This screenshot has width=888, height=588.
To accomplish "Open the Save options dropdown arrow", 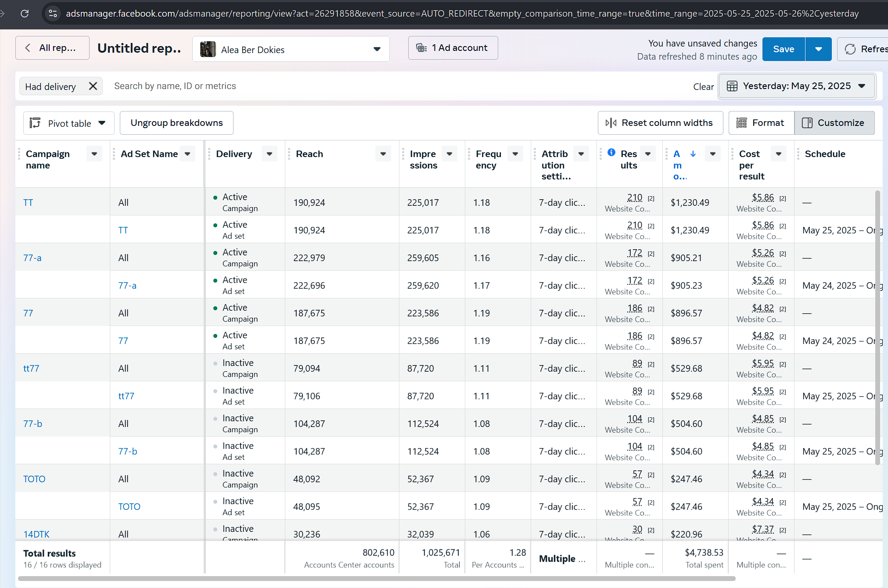I will point(818,49).
